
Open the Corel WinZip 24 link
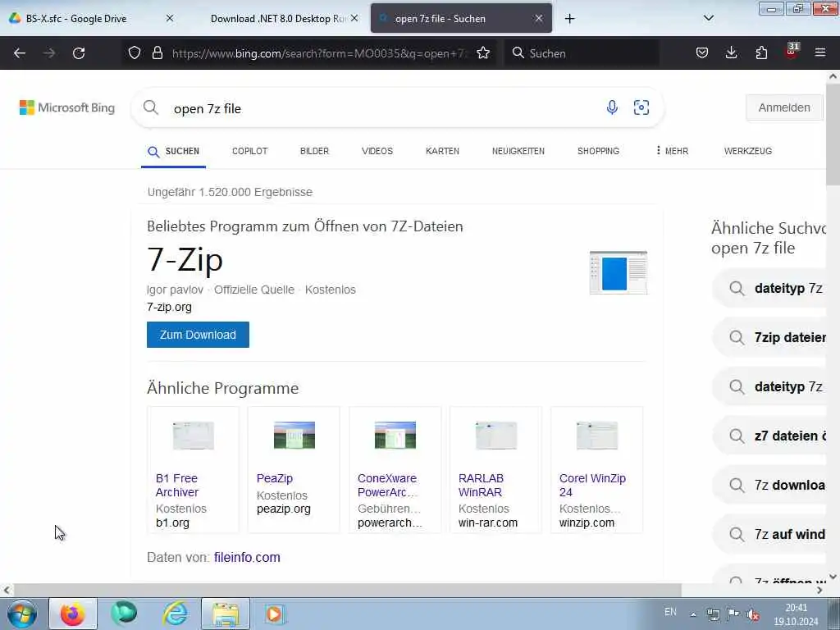click(592, 486)
